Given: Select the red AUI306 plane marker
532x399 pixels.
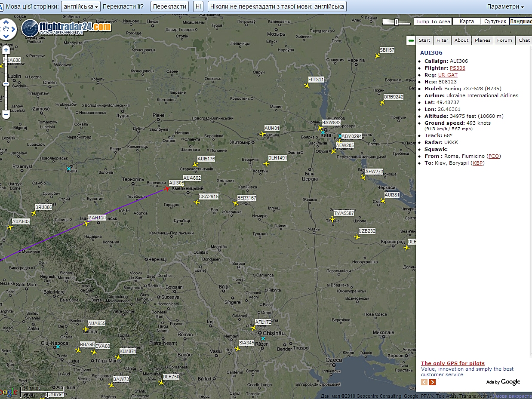Looking at the screenshot, I should [x=166, y=188].
